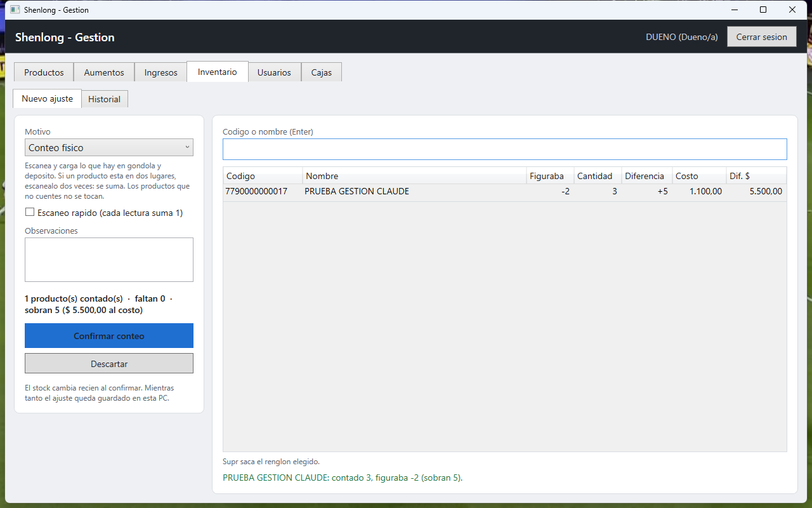Select row code 7790000000017
This screenshot has width=812, height=508.
click(x=256, y=191)
